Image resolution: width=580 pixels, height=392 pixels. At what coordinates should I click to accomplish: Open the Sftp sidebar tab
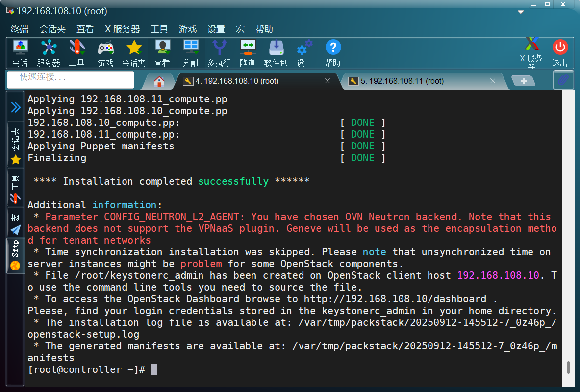(16, 255)
